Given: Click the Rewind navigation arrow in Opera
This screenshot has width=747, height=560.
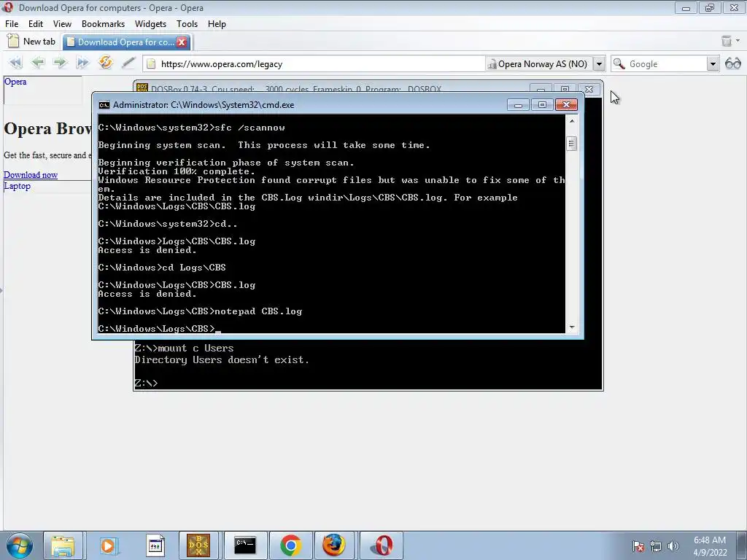Looking at the screenshot, I should [15, 63].
